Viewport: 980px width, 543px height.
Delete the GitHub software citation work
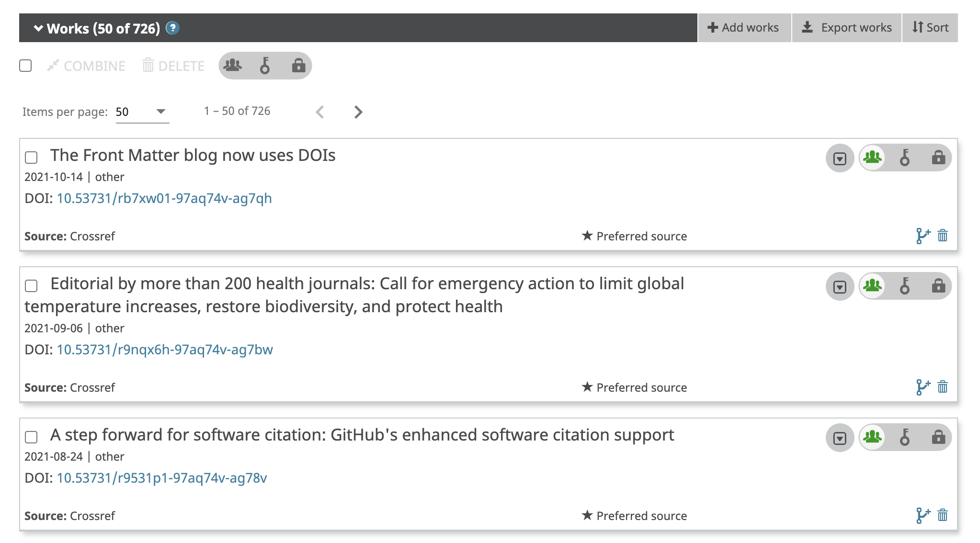click(943, 515)
